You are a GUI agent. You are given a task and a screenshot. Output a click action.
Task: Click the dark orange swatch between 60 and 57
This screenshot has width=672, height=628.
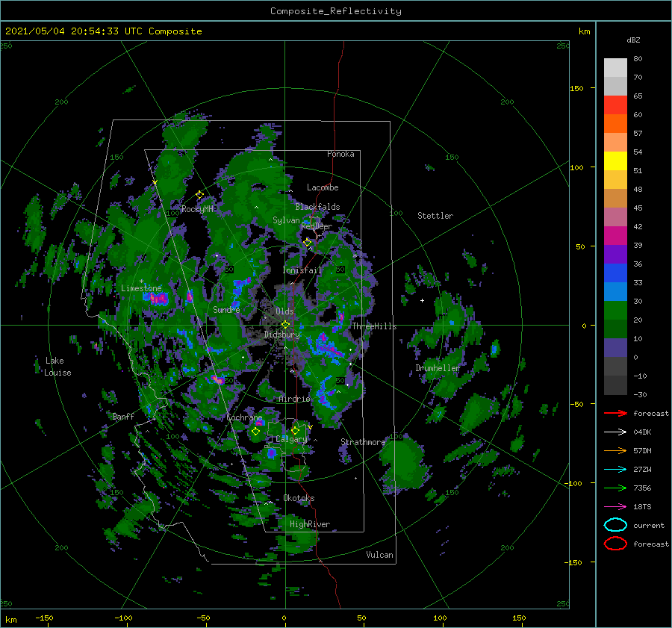615,124
